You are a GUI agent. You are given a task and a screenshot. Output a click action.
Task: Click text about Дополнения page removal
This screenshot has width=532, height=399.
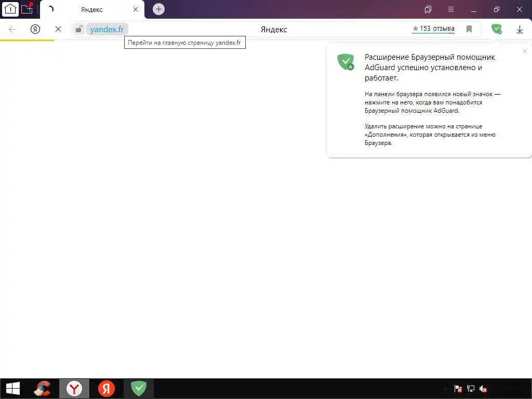pos(430,135)
